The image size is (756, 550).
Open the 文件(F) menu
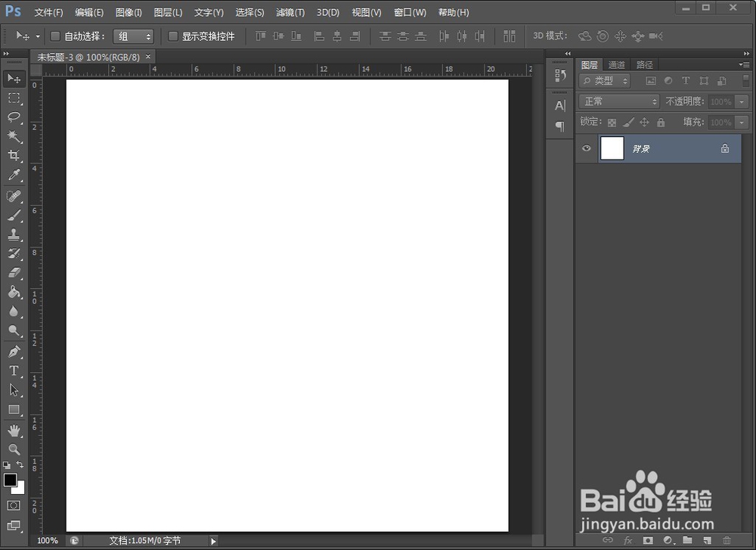[x=48, y=13]
